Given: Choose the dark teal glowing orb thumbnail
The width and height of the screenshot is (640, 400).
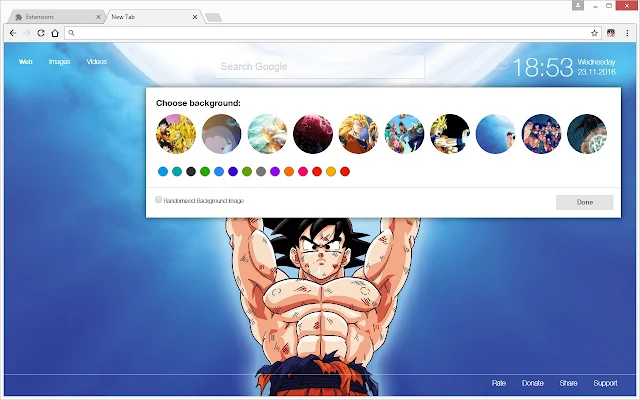Looking at the screenshot, I should click(587, 134).
